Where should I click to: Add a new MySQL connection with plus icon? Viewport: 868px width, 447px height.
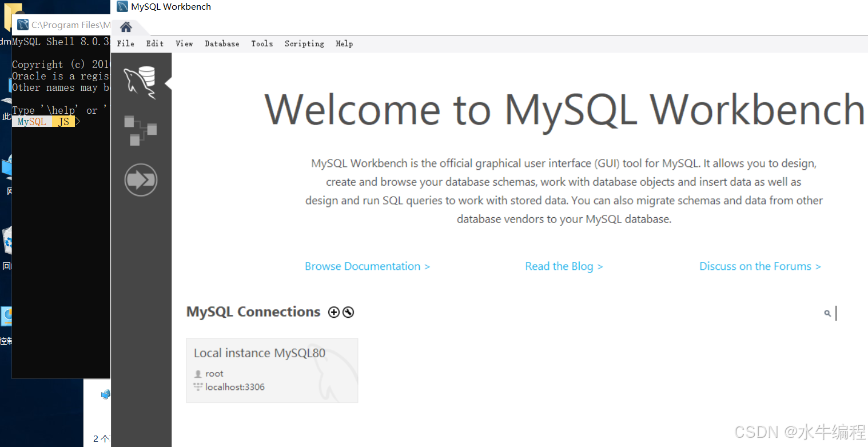[334, 312]
